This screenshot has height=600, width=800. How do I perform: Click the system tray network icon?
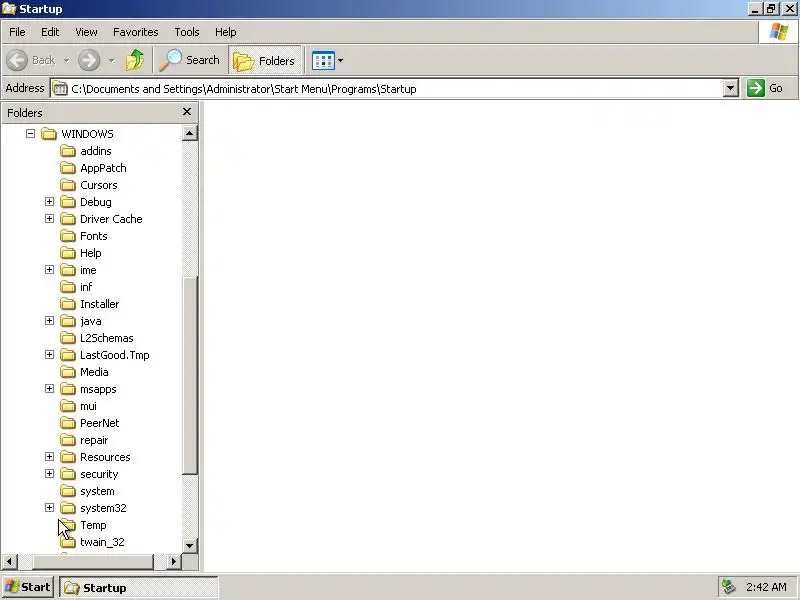coord(729,587)
